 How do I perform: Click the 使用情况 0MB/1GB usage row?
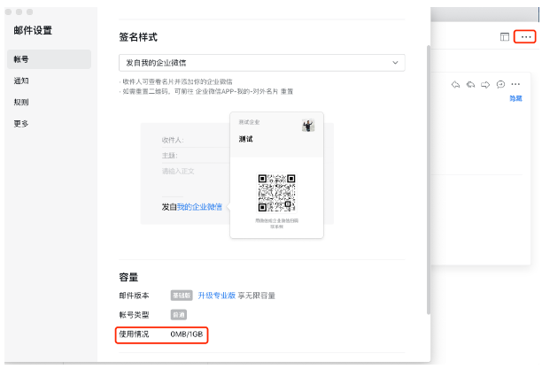162,334
